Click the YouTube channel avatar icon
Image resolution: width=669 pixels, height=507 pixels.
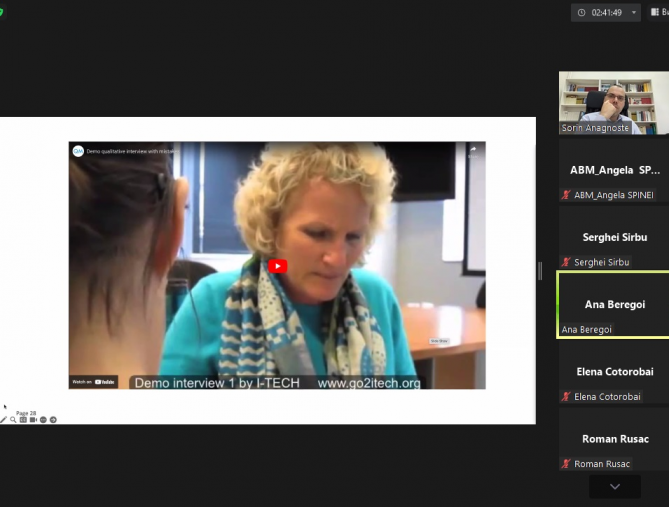(78, 151)
